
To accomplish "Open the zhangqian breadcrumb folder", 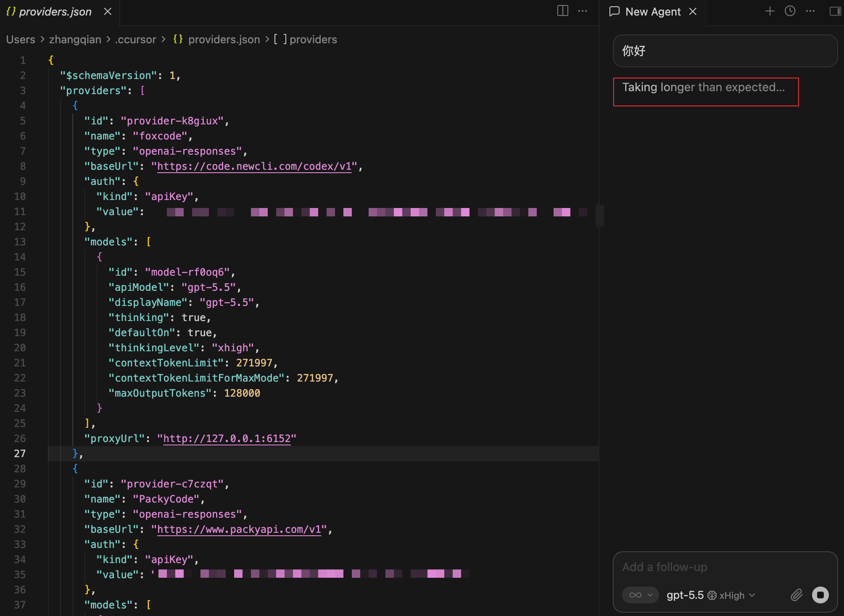I will [75, 39].
